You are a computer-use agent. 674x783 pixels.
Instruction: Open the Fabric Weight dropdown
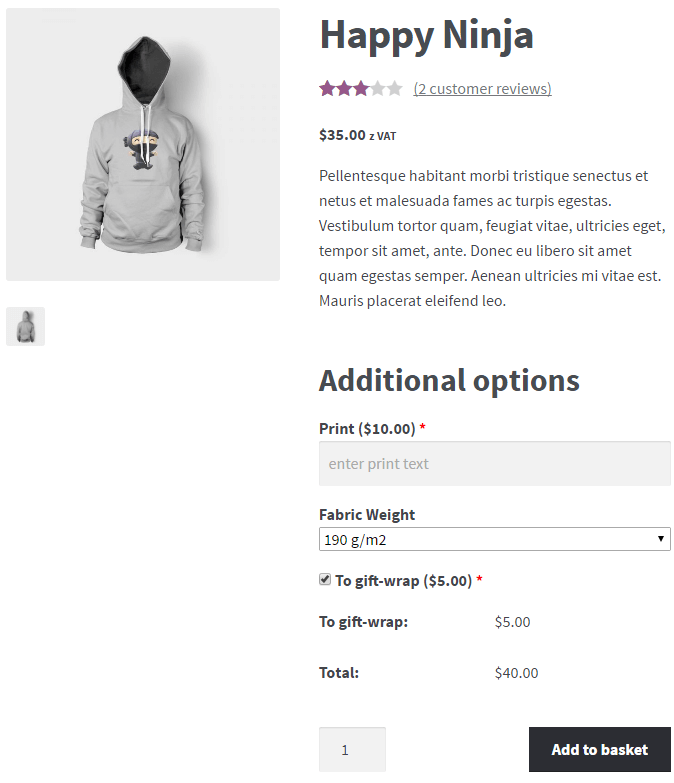(494, 539)
